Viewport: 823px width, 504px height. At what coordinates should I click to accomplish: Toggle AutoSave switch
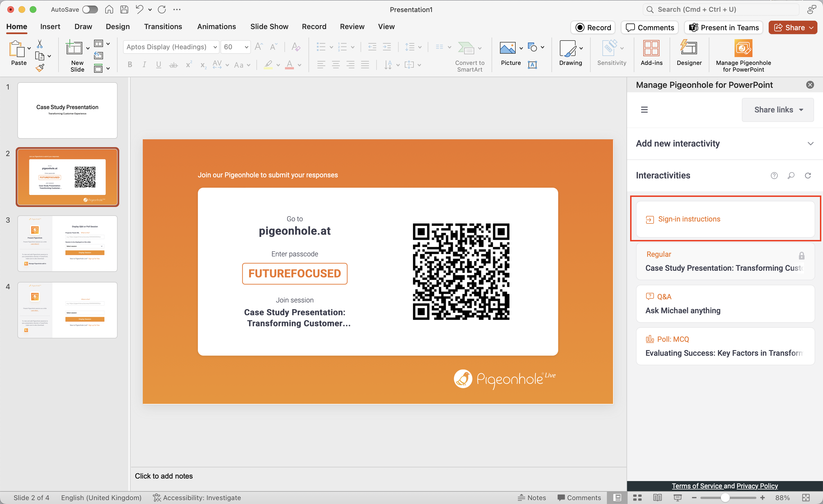(90, 9)
